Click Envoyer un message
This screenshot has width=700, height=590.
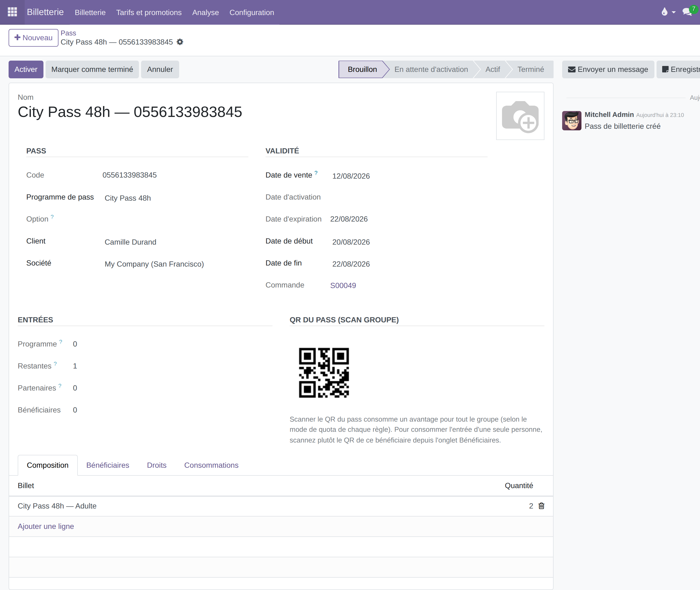coord(608,69)
